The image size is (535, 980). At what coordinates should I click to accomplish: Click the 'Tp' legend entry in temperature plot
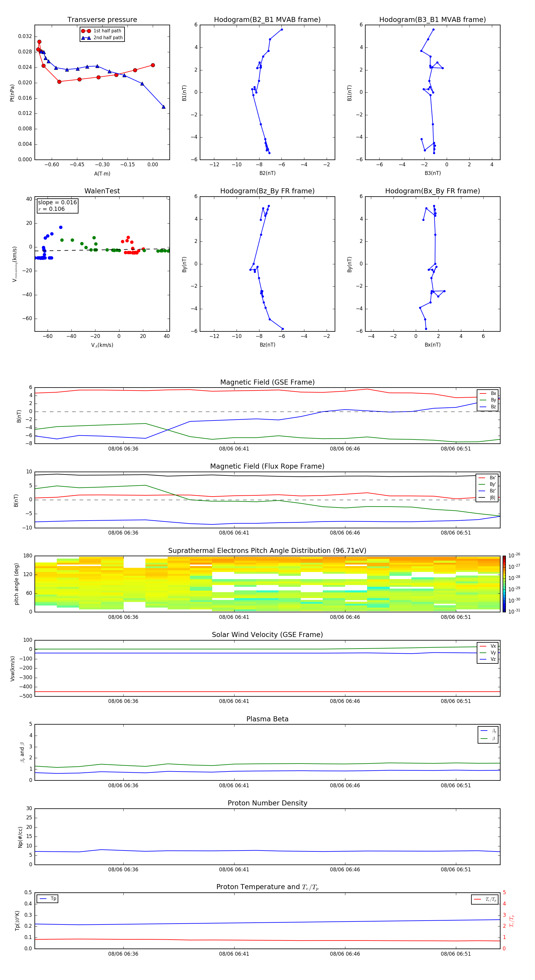(x=48, y=899)
